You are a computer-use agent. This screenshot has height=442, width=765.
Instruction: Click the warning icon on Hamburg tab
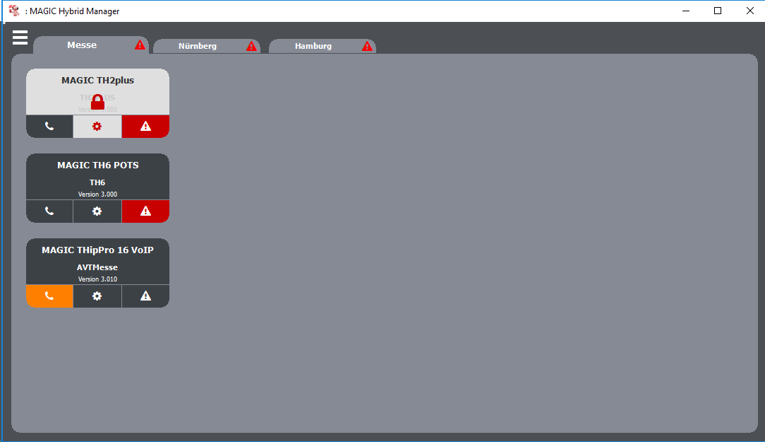point(367,46)
